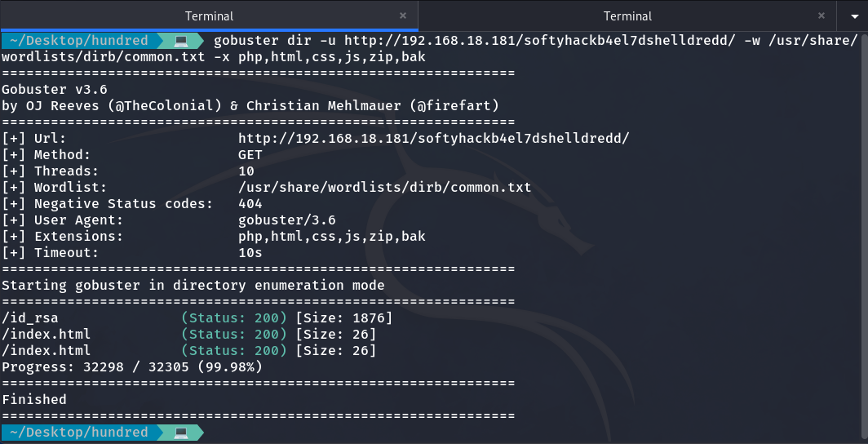The image size is (868, 444).
Task: Click the Status: 200 text next to /id_rsa
Action: coord(233,318)
